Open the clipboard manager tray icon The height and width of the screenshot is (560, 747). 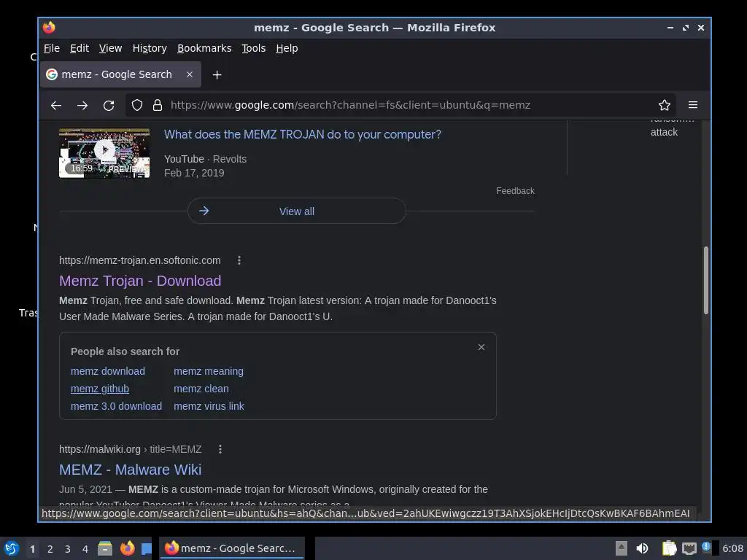(670, 548)
